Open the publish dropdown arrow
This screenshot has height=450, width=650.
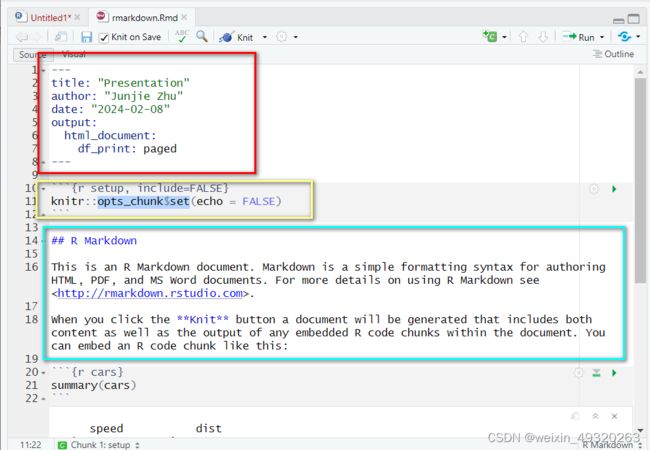(x=638, y=37)
